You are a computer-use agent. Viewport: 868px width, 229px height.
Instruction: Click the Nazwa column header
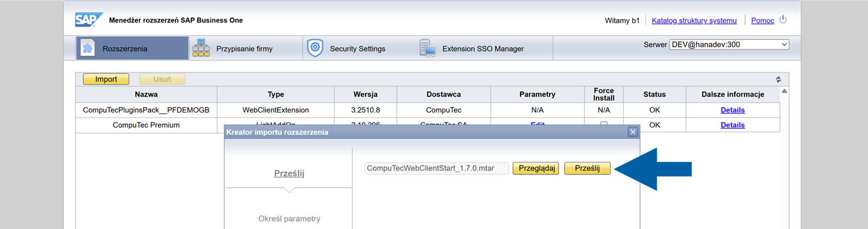146,94
